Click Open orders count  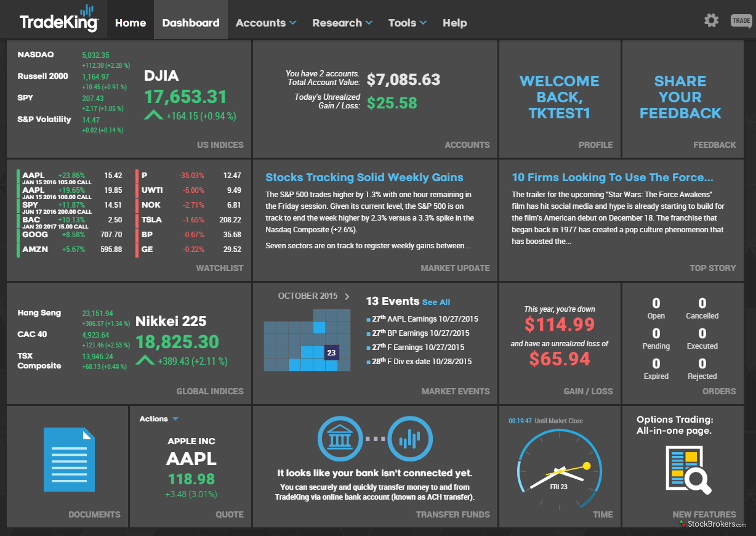[656, 309]
